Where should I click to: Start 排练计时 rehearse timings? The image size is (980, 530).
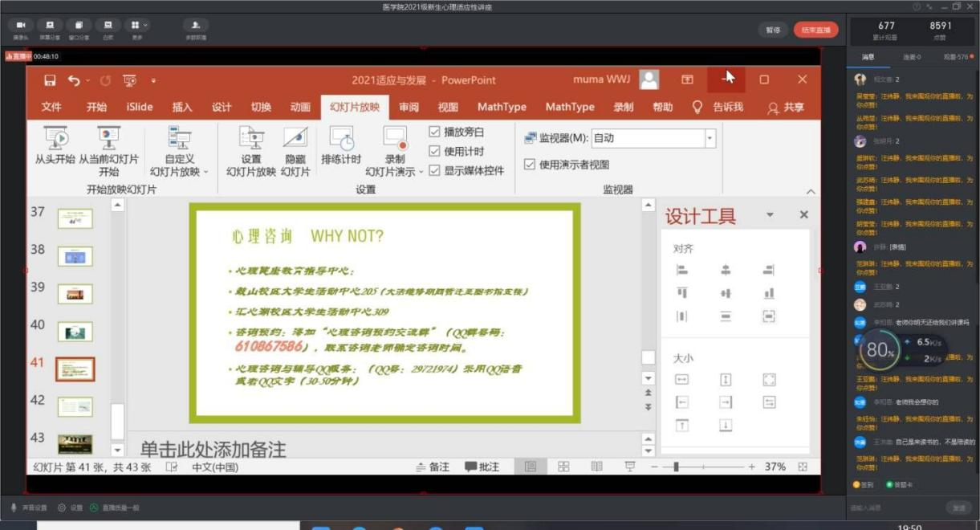click(x=341, y=139)
